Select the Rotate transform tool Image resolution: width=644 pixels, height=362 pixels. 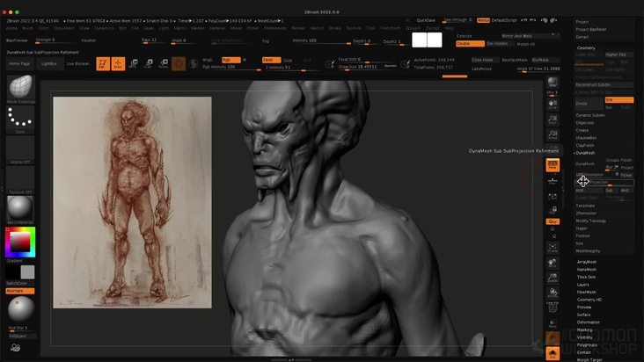point(164,63)
